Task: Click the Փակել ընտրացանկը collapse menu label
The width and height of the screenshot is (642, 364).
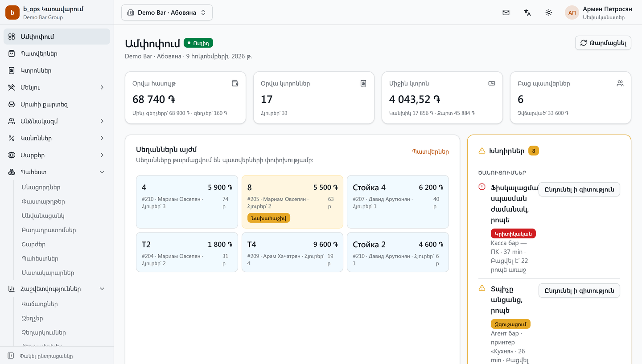Action: tap(46, 356)
